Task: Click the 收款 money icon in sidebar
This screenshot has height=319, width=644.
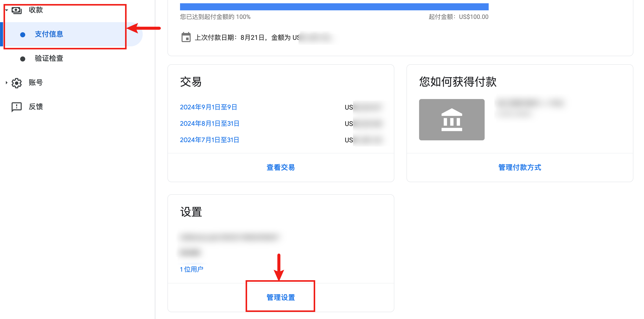Action: (17, 10)
